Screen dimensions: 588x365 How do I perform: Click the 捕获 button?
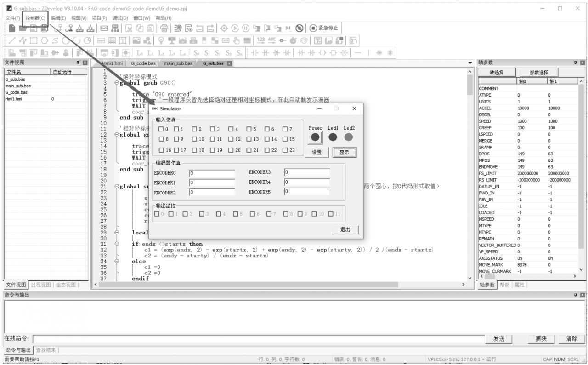pyautogui.click(x=541, y=339)
